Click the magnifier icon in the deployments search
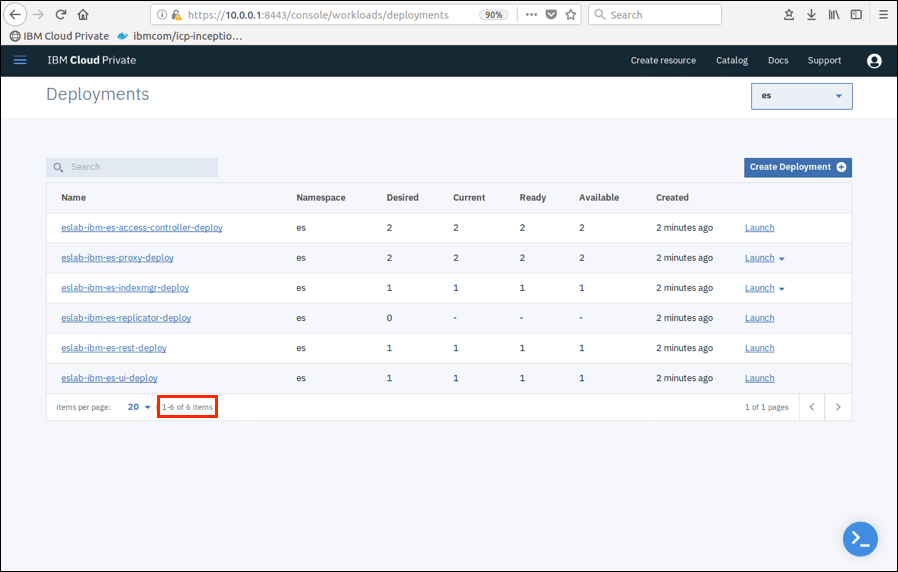This screenshot has height=572, width=898. [x=58, y=167]
